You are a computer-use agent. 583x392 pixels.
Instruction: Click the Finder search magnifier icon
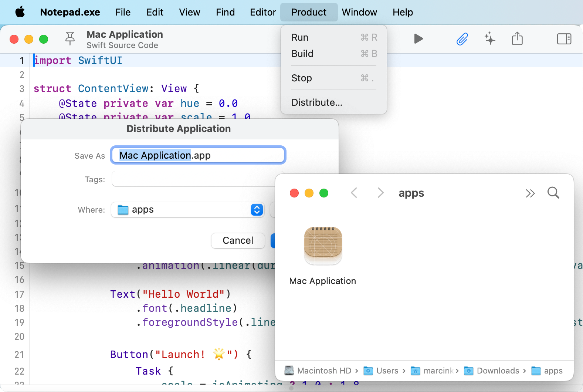[x=553, y=193]
